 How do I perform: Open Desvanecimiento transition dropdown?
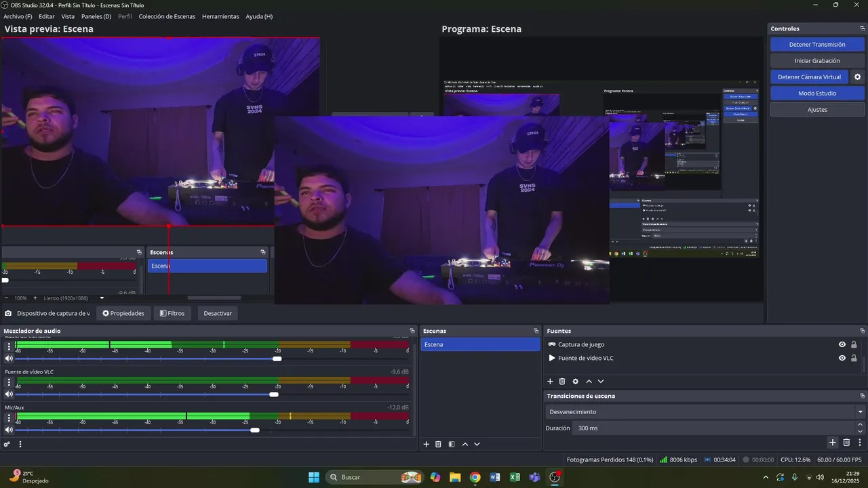(705, 411)
